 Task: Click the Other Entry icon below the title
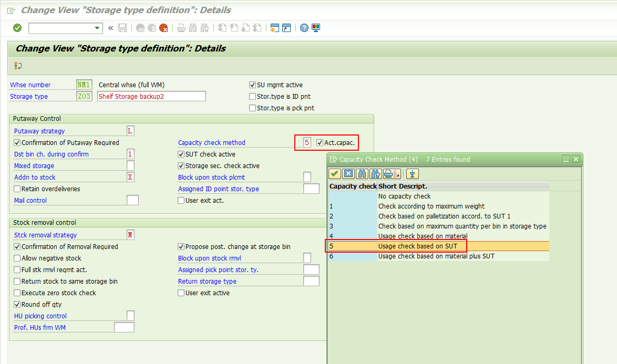(x=18, y=66)
